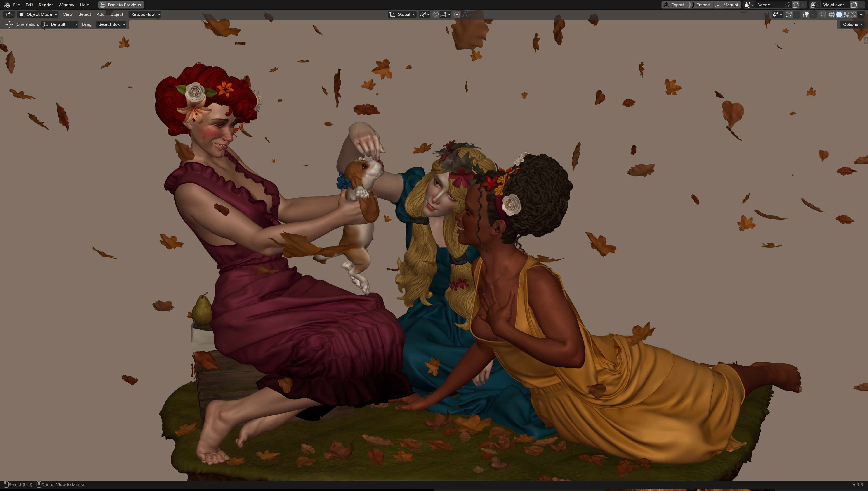The width and height of the screenshot is (868, 491).
Task: Click the Back to Previous button
Action: (120, 5)
